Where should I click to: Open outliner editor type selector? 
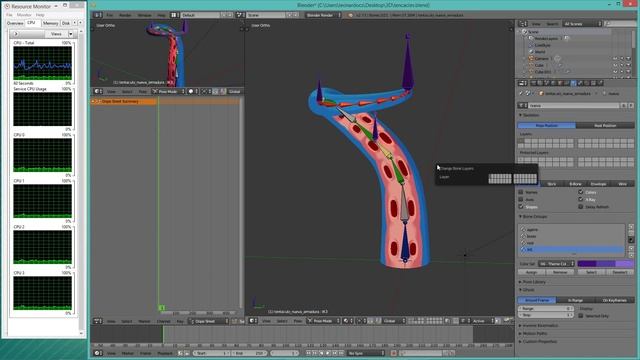click(522, 24)
